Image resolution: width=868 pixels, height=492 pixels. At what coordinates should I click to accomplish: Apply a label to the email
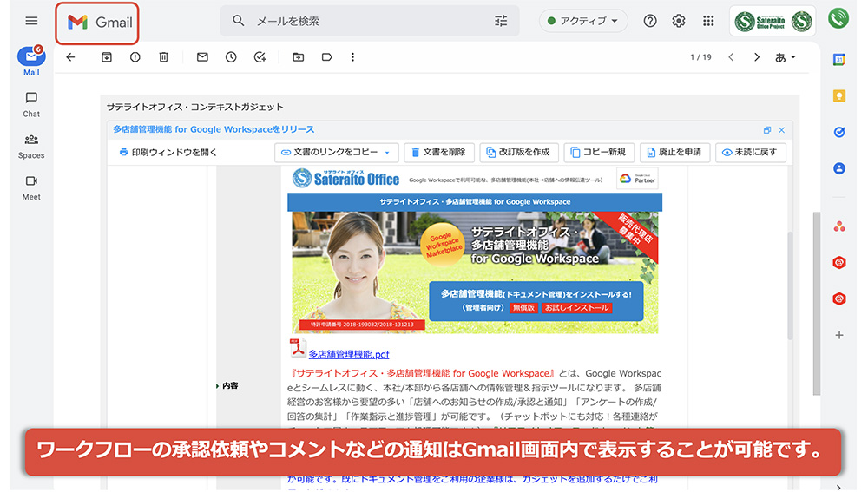(x=326, y=57)
